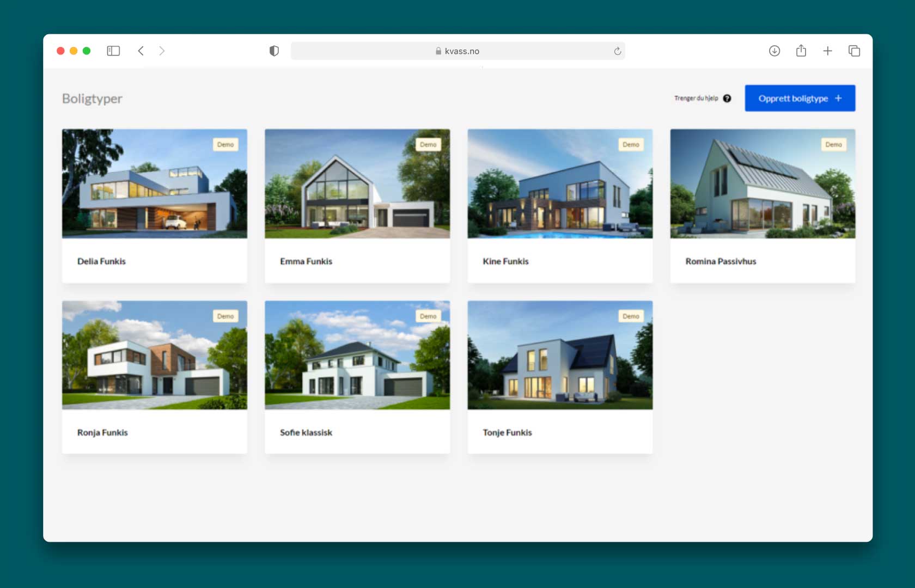915x588 pixels.
Task: Click the forward navigation arrow
Action: [162, 51]
